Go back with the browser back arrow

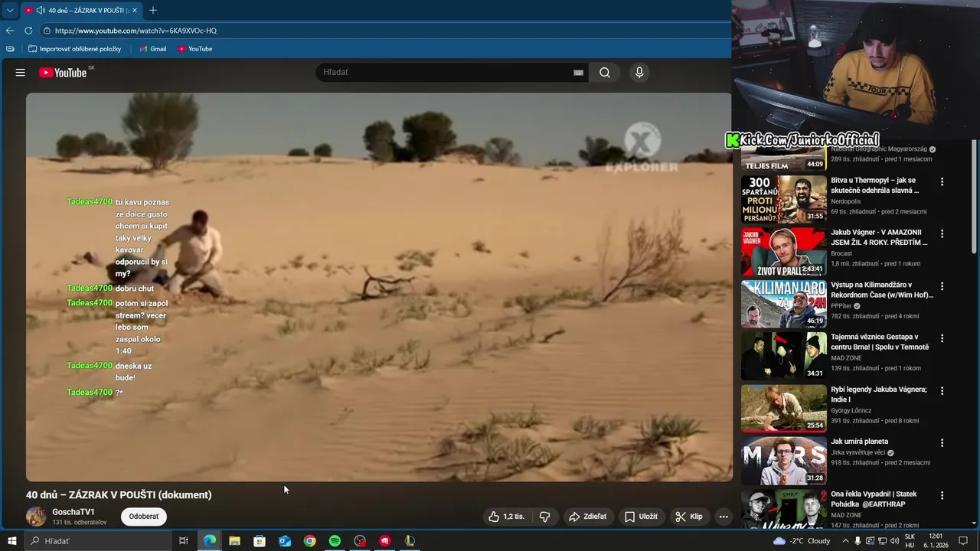tap(10, 31)
